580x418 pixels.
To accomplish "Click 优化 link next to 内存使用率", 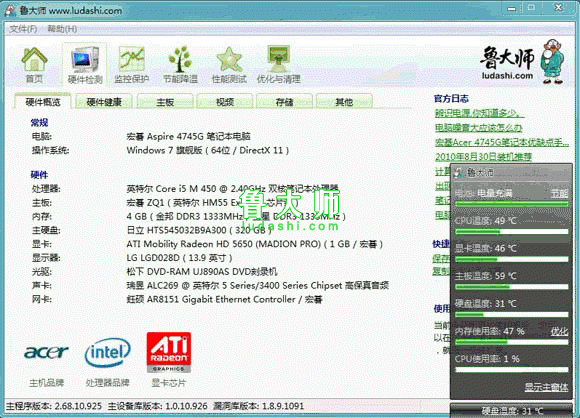I will point(559,331).
